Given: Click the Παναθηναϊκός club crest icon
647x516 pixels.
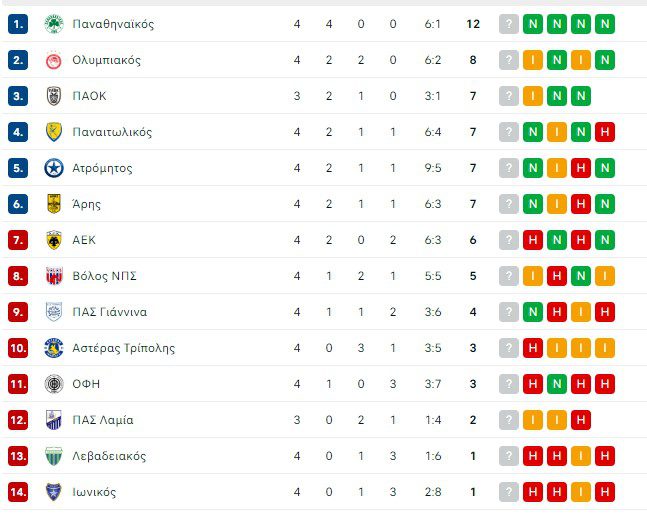Looking at the screenshot, I should click(54, 24).
